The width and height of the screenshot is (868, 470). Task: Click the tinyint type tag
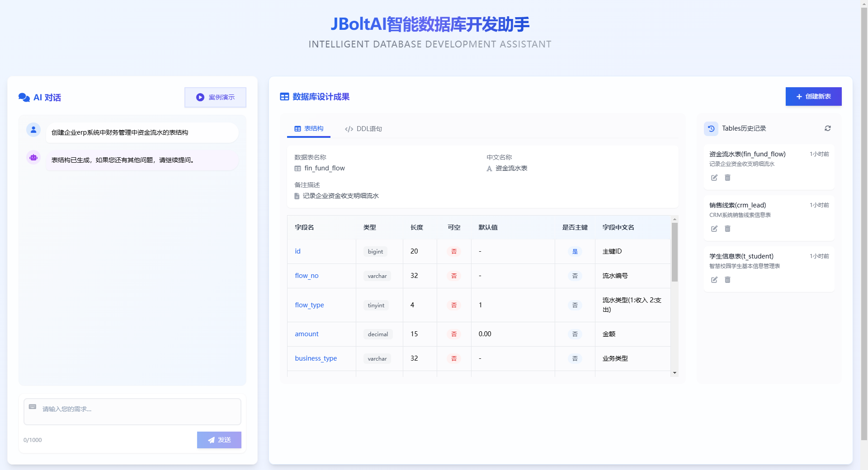[x=376, y=305]
